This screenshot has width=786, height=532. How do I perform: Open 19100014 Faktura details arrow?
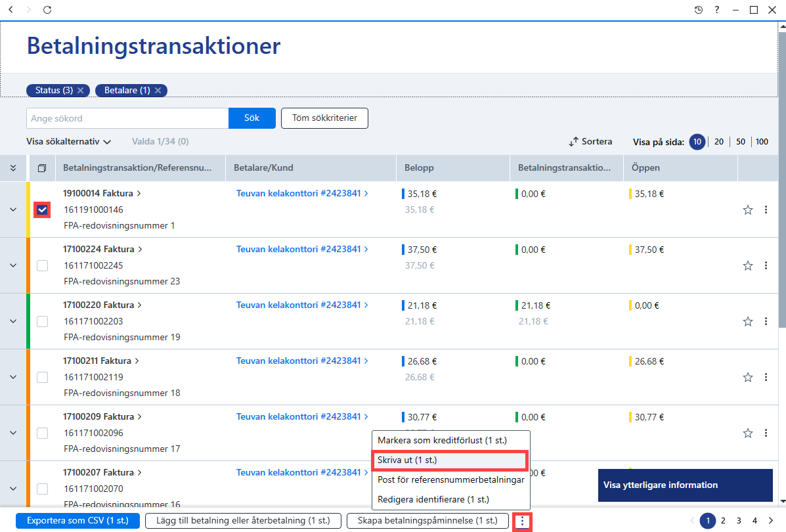[x=139, y=194]
